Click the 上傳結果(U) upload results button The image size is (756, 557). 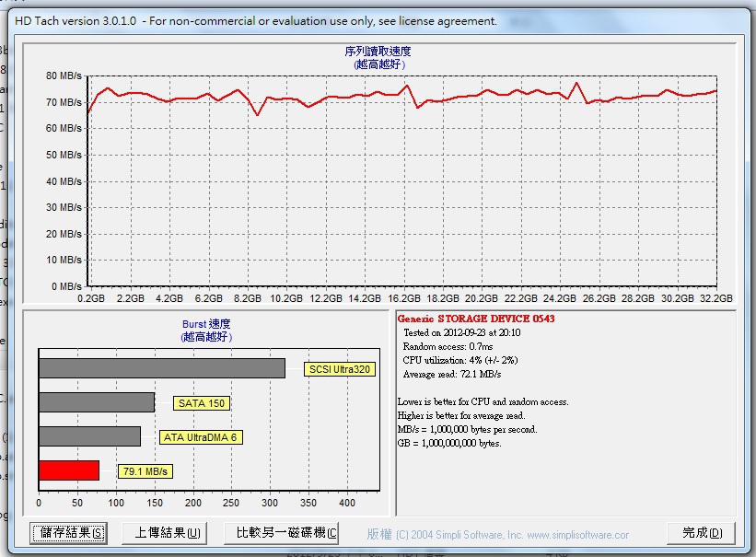(165, 533)
